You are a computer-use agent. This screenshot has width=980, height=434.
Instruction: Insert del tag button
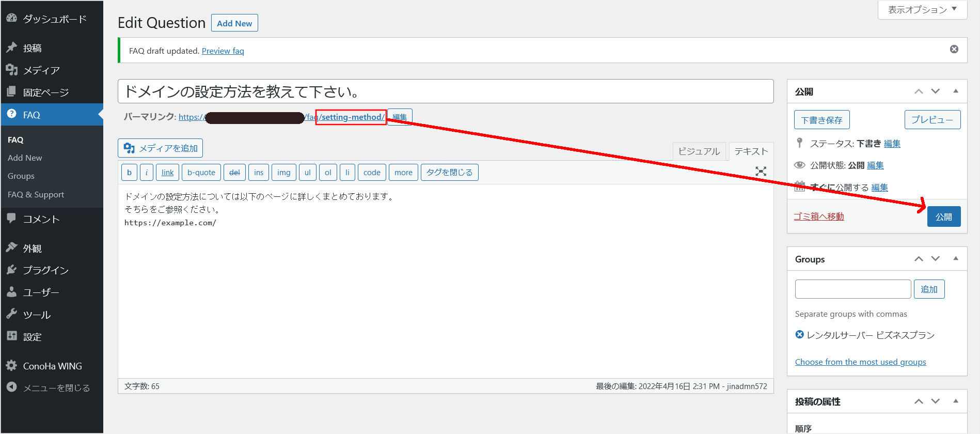[x=234, y=173]
